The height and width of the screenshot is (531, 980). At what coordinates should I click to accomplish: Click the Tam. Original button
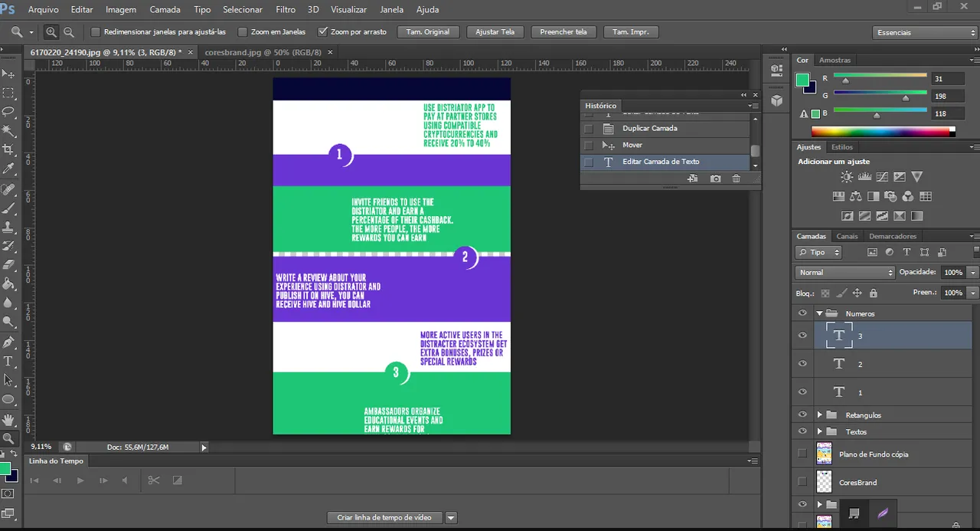[x=428, y=32]
